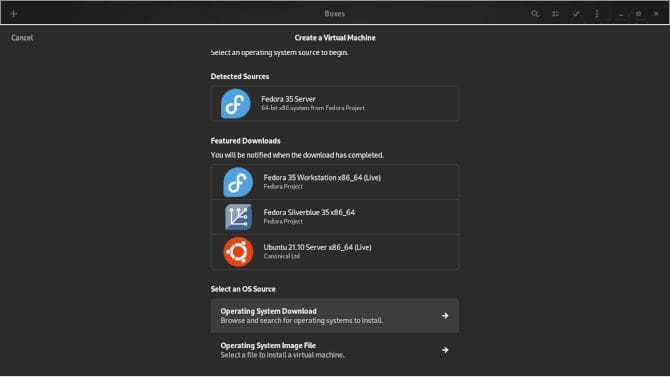This screenshot has height=377, width=670.
Task: Download Fedora Silverblue 35 x86_64
Action: pyautogui.click(x=335, y=217)
